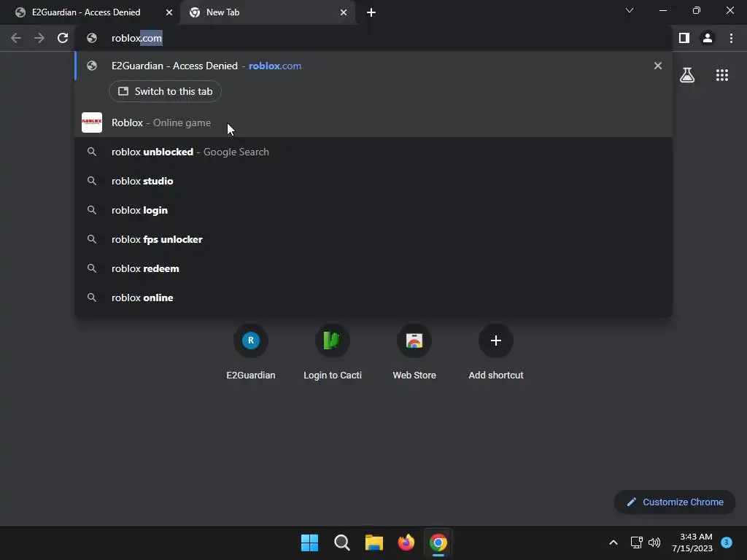Open the tab search dropdown arrow
Viewport: 747px width, 560px height.
click(630, 10)
